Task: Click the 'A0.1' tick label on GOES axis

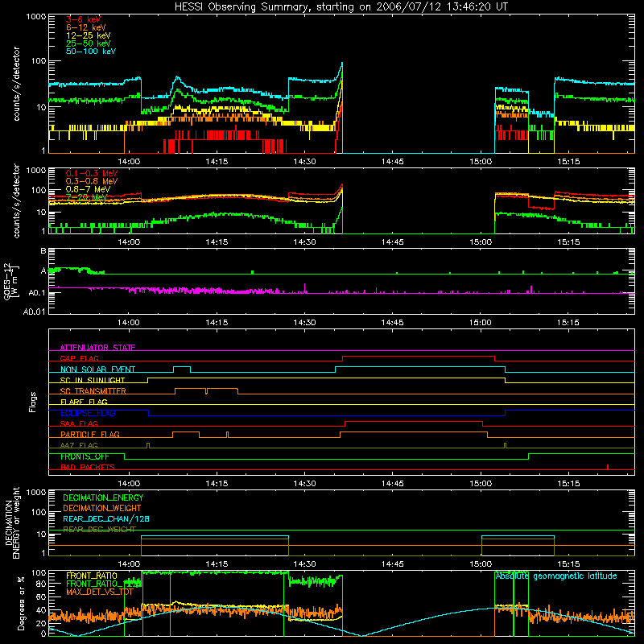Action: [x=37, y=292]
